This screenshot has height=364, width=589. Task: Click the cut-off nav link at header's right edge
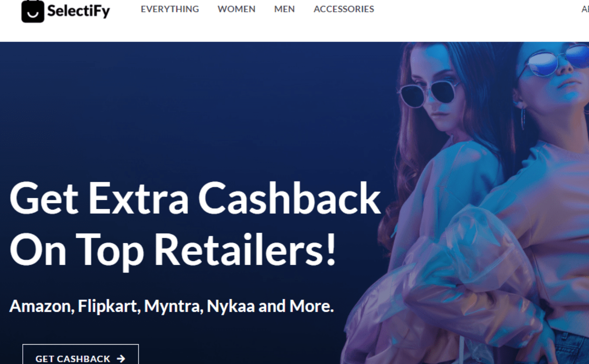[x=585, y=9]
